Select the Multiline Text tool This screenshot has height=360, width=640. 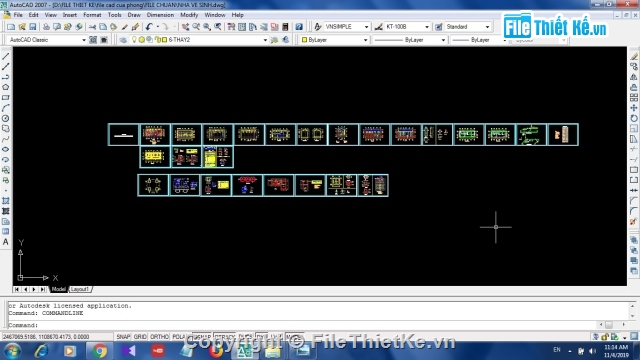point(6,242)
